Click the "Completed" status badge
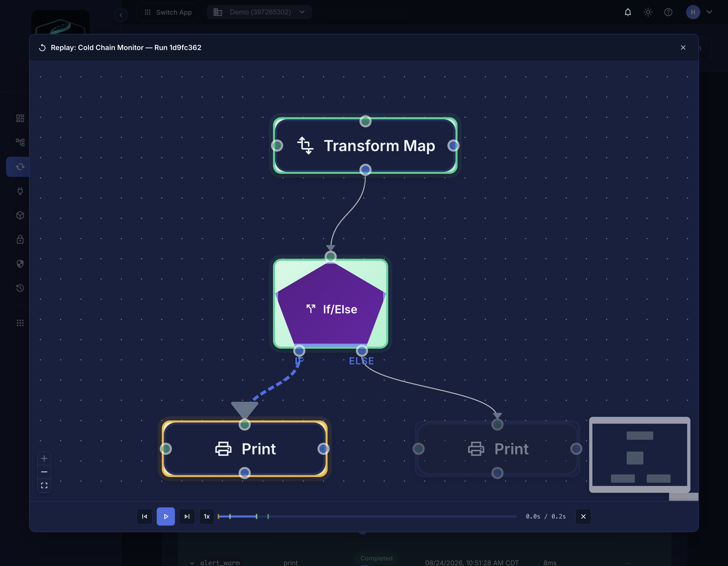Screen dimensions: 728x566 [x=376, y=558]
